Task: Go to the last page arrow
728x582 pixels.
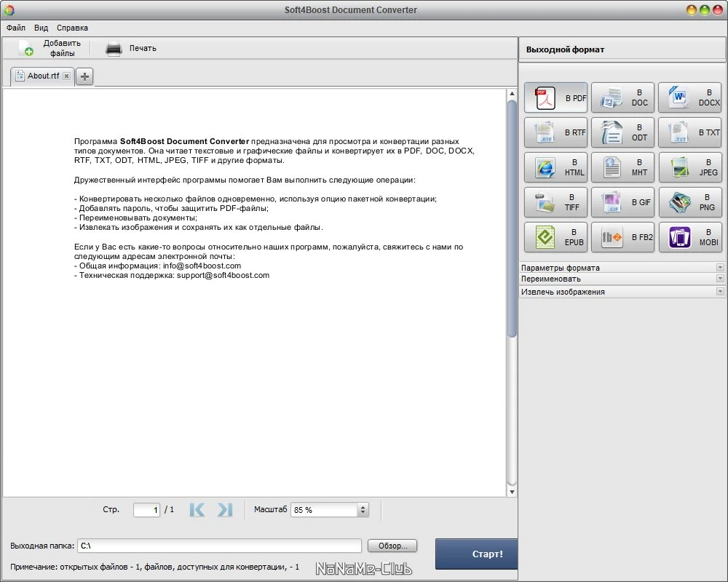Action: 225,509
